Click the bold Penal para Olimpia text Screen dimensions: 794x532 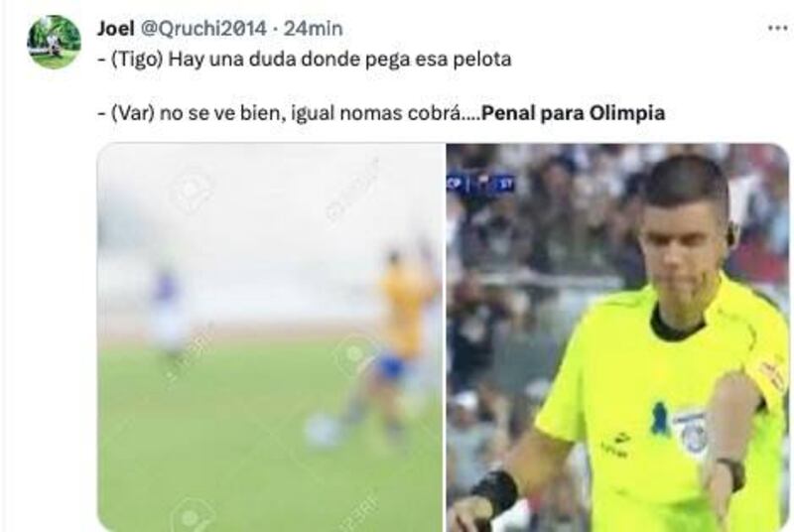(x=573, y=113)
